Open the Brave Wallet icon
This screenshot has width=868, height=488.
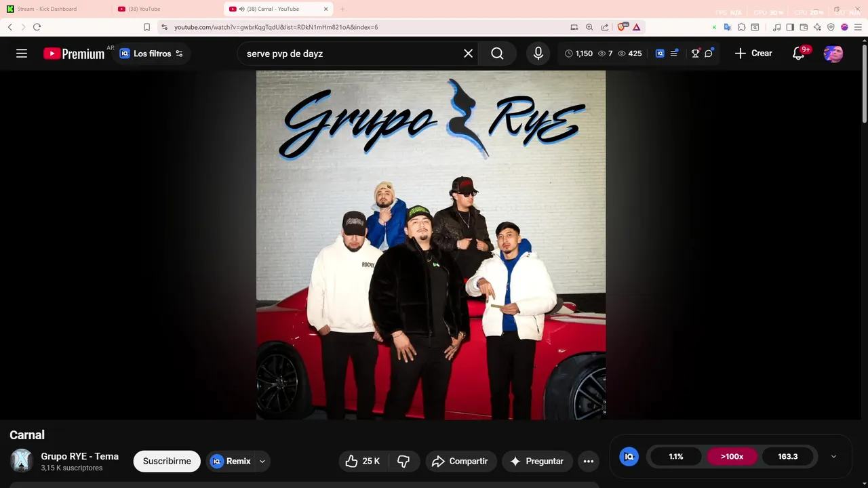804,27
